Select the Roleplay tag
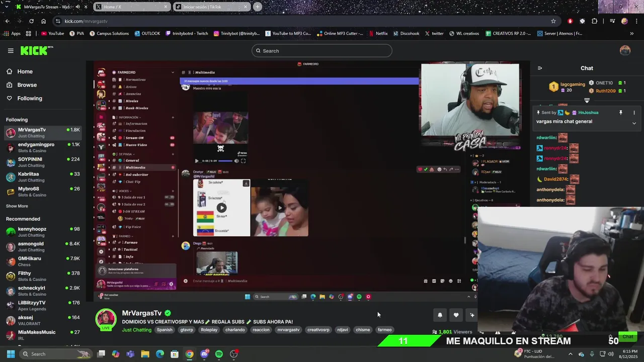644x362 pixels. (209, 330)
